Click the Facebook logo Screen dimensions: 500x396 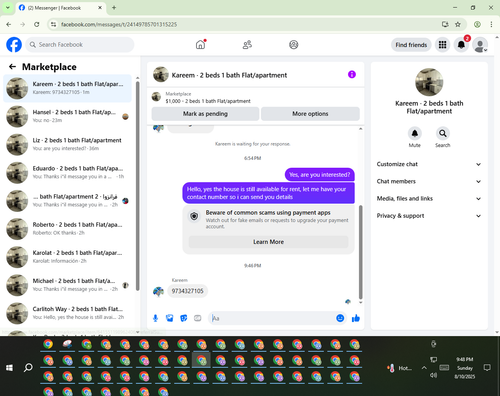(14, 45)
